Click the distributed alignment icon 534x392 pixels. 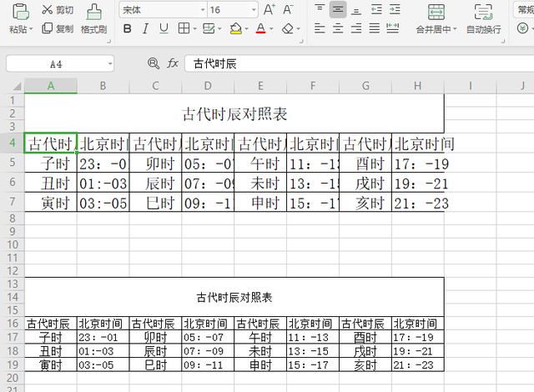coord(393,28)
